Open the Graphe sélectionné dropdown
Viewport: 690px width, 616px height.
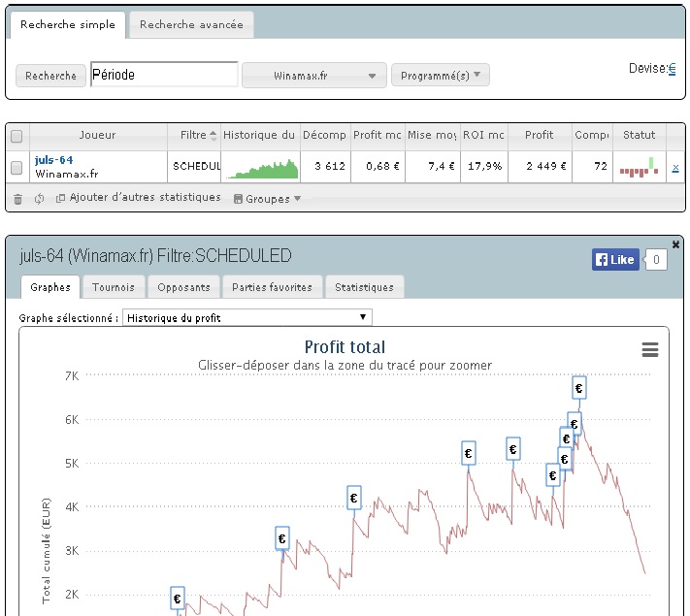pos(249,317)
